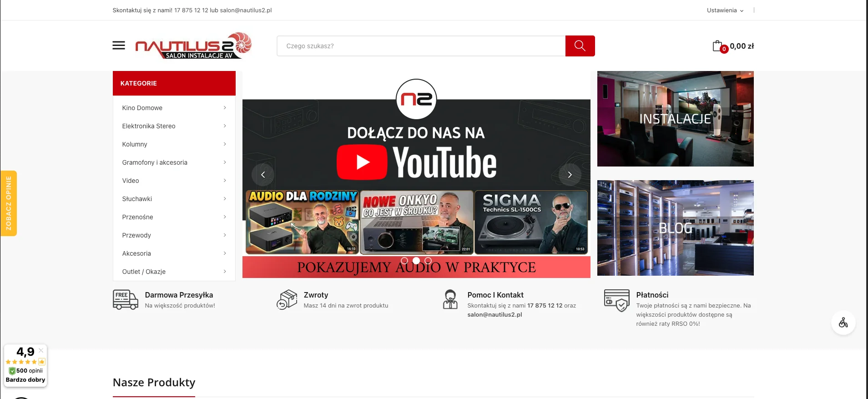Expand the Video category
This screenshot has height=399, width=868.
click(174, 181)
